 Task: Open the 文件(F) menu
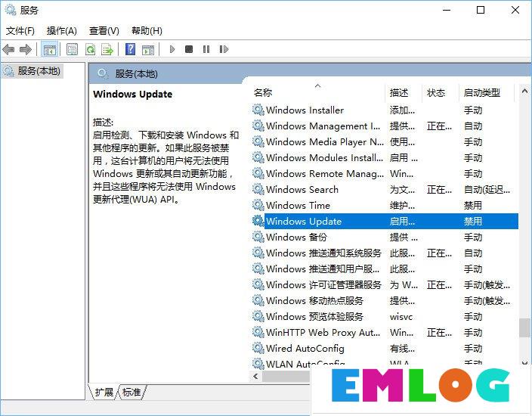pyautogui.click(x=20, y=31)
